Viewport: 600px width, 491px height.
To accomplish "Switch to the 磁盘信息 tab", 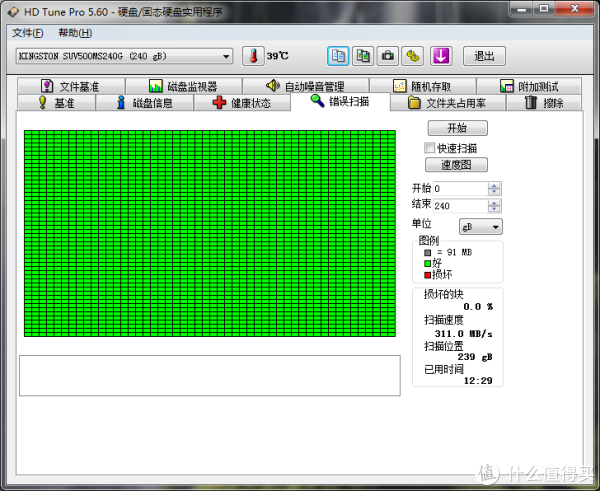I will point(145,103).
